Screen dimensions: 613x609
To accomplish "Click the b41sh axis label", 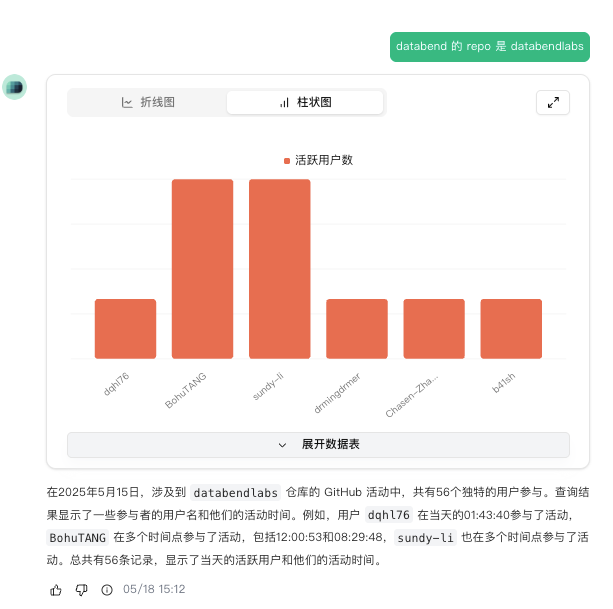I will click(x=504, y=383).
